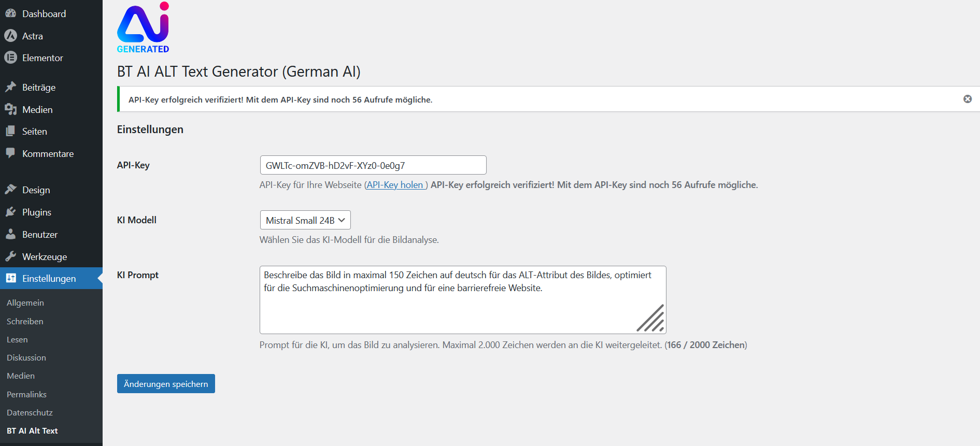This screenshot has width=980, height=446.
Task: Click the Änderungen speichern button
Action: click(166, 384)
